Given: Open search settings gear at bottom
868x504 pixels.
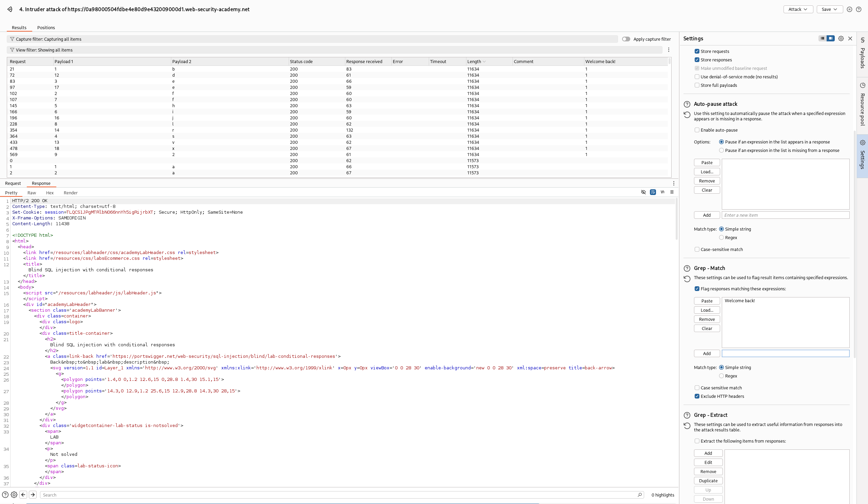Looking at the screenshot, I should pyautogui.click(x=14, y=495).
